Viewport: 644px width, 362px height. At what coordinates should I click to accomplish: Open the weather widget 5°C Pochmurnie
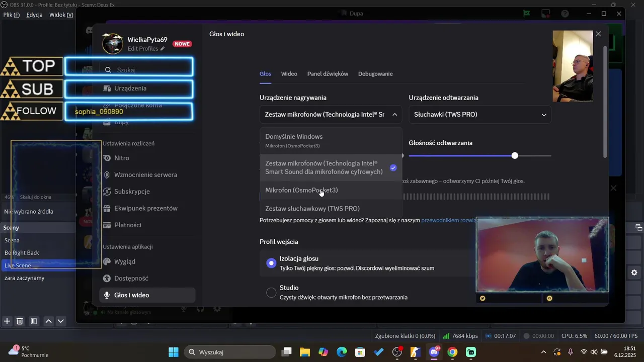[x=29, y=351]
